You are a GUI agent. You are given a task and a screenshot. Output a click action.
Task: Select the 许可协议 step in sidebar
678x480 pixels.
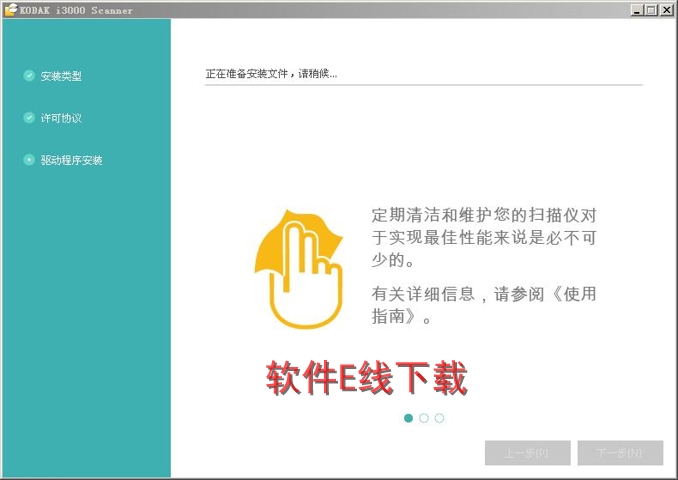[x=61, y=118]
